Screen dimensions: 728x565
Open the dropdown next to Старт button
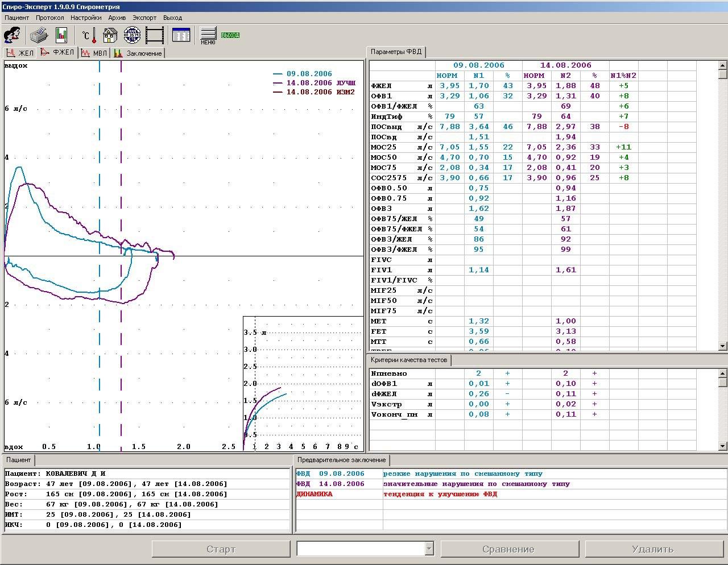(x=429, y=549)
